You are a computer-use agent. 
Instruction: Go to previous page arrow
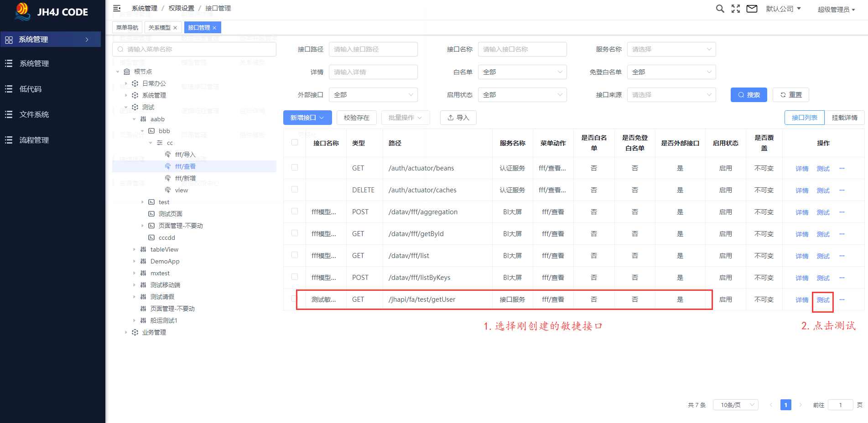(x=771, y=405)
